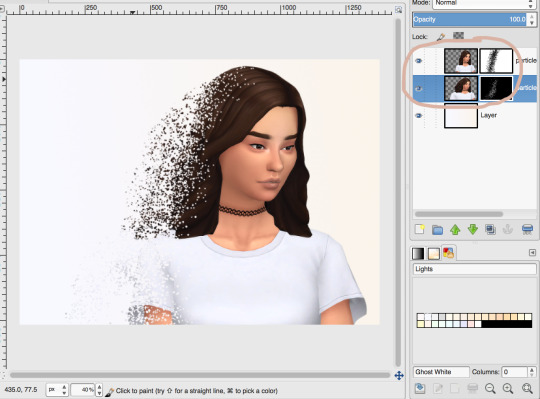Duplicate the selected layer
This screenshot has width=540, height=399.
[x=490, y=229]
